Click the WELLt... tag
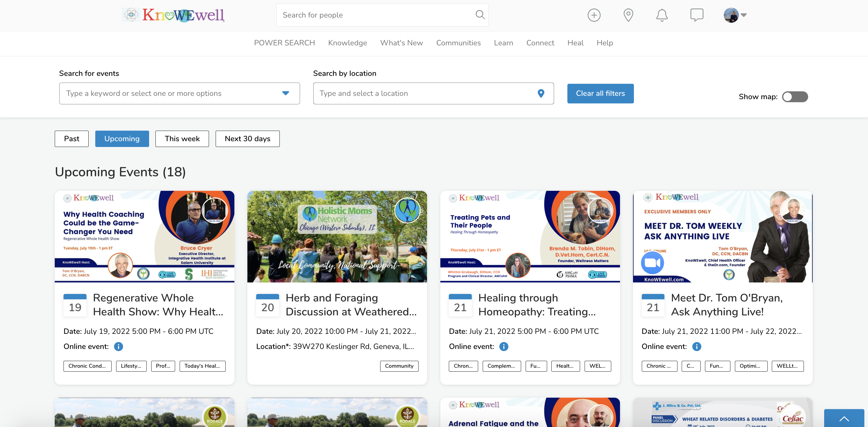This screenshot has height=427, width=868. [788, 366]
